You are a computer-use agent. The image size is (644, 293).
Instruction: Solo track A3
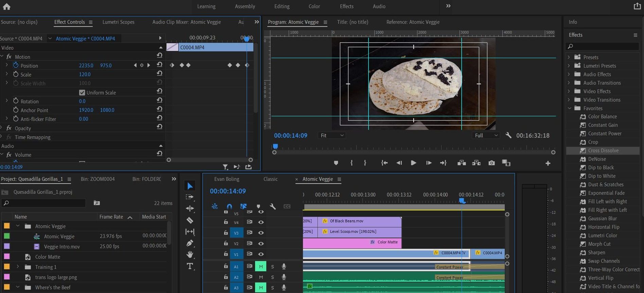(x=272, y=288)
